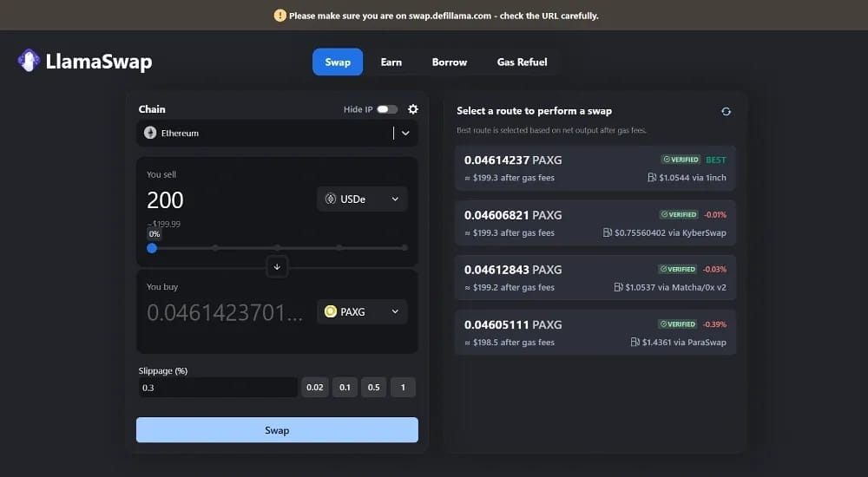Open the USDe sell token selector
Screen dimensions: 868x477
point(362,199)
